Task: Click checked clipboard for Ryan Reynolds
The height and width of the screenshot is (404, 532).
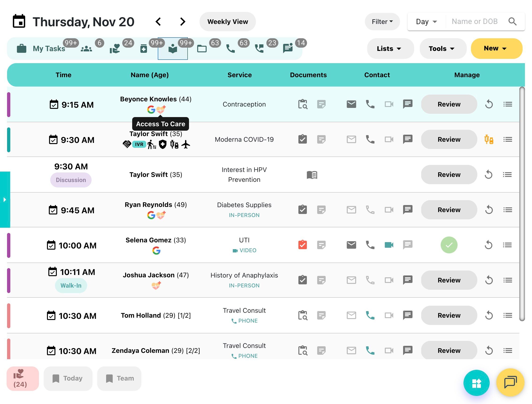Action: [x=302, y=210]
